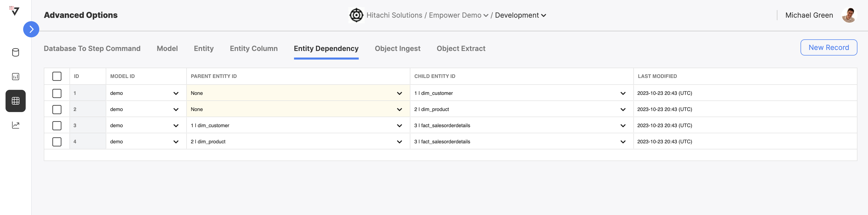Screen dimensions: 868x215
Task: Click Michael Green's profile avatar
Action: (x=849, y=15)
